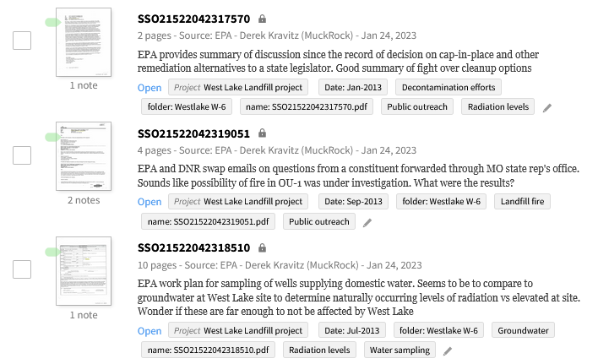Click green note marker on first document thumbnail
Image resolution: width=598 pixels, height=364 pixels.
pos(52,22)
